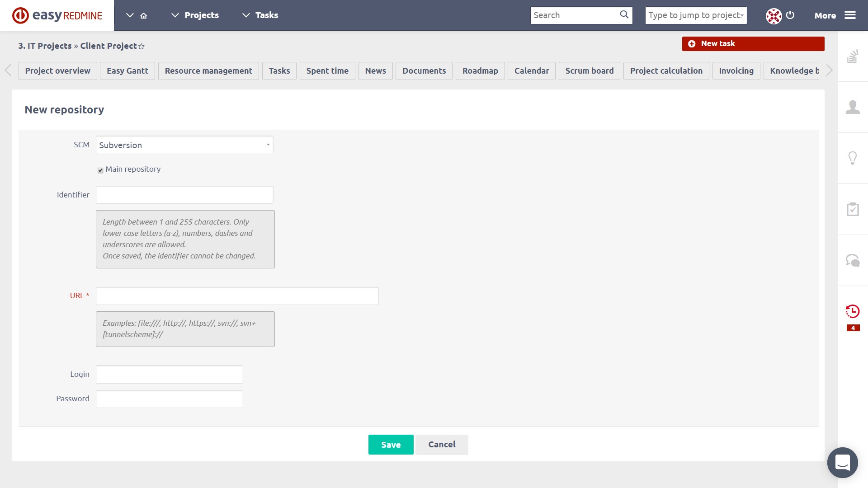
Task: Open the activity stream sidebar panel
Action: (x=853, y=56)
